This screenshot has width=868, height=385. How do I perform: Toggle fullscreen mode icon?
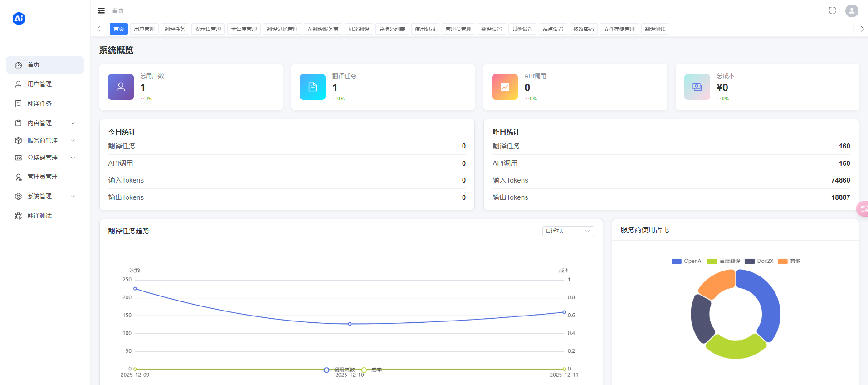pyautogui.click(x=832, y=10)
